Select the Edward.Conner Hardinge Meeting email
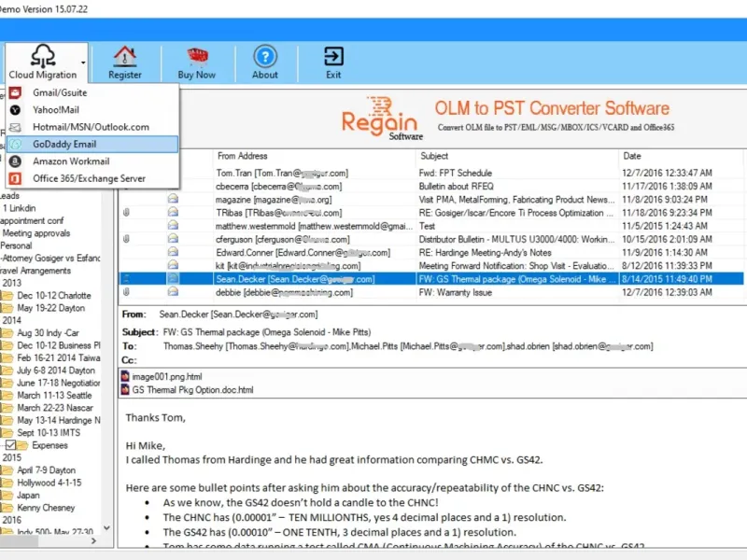Screen dimensions: 747x560 [431, 252]
